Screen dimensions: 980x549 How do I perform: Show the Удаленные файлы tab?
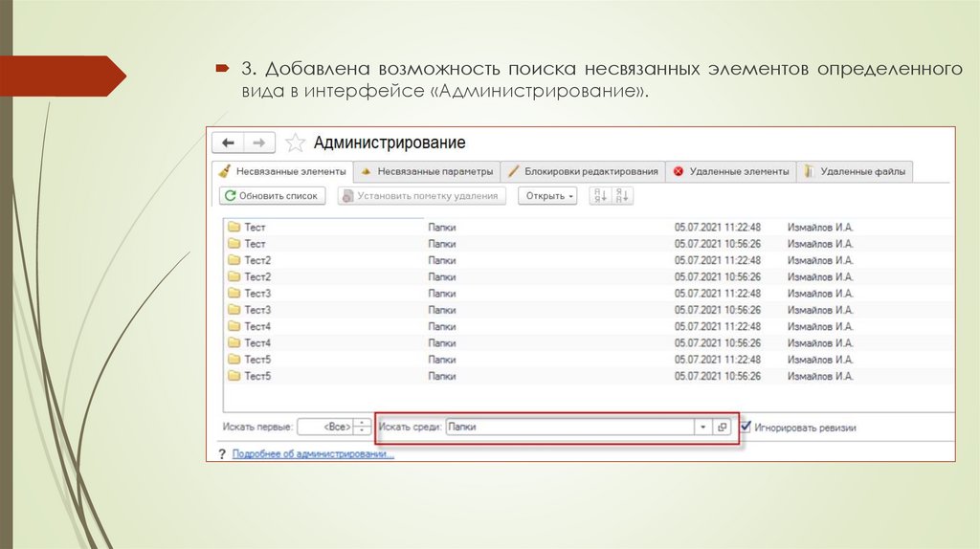855,172
